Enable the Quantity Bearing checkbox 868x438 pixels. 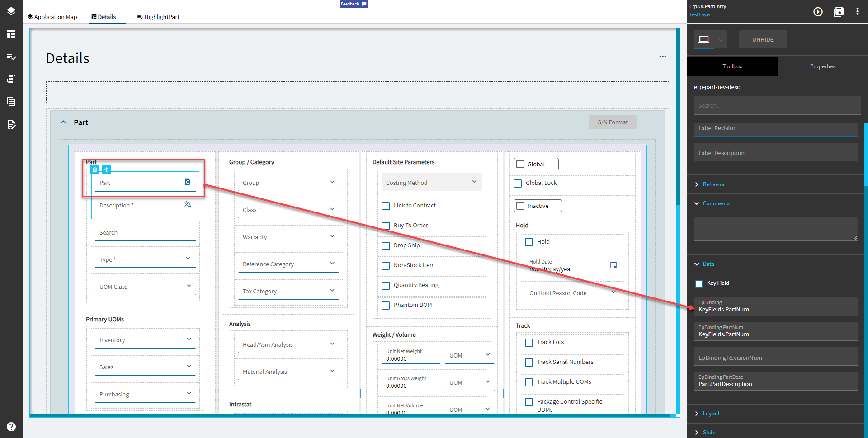386,286
